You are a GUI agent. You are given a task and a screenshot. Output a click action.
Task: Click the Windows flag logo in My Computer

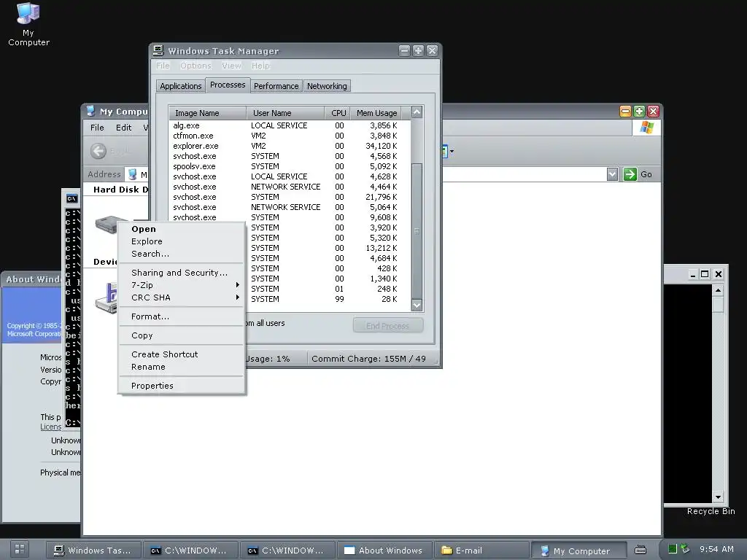646,128
